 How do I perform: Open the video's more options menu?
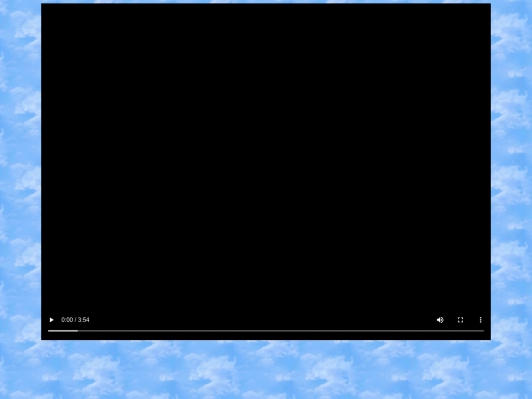click(x=480, y=320)
